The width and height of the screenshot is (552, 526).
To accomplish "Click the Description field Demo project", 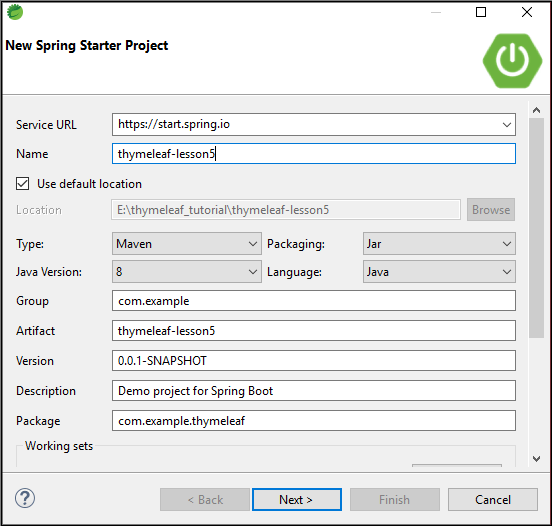I will coord(314,391).
